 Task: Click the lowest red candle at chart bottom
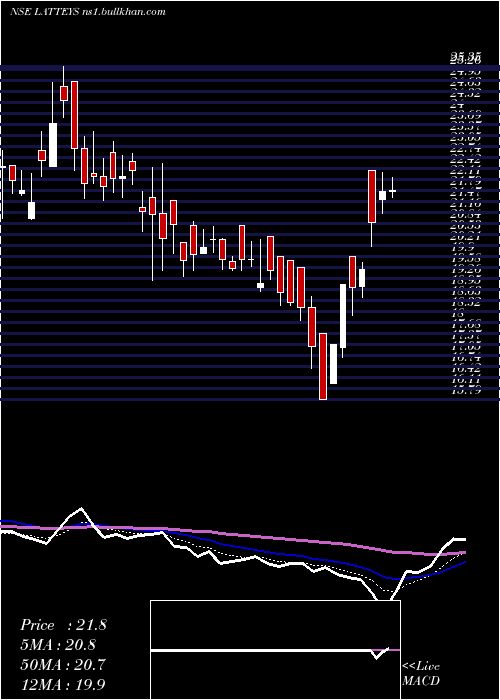point(323,366)
